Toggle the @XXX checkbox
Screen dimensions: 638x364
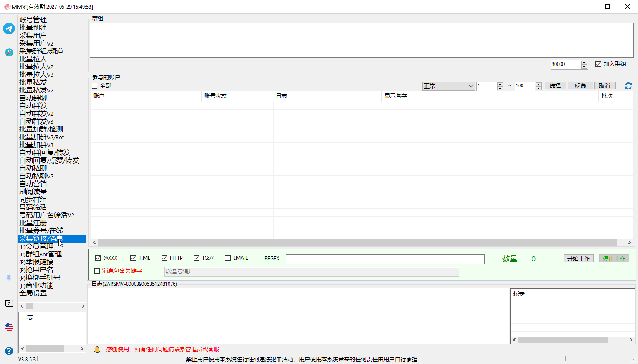pyautogui.click(x=98, y=258)
